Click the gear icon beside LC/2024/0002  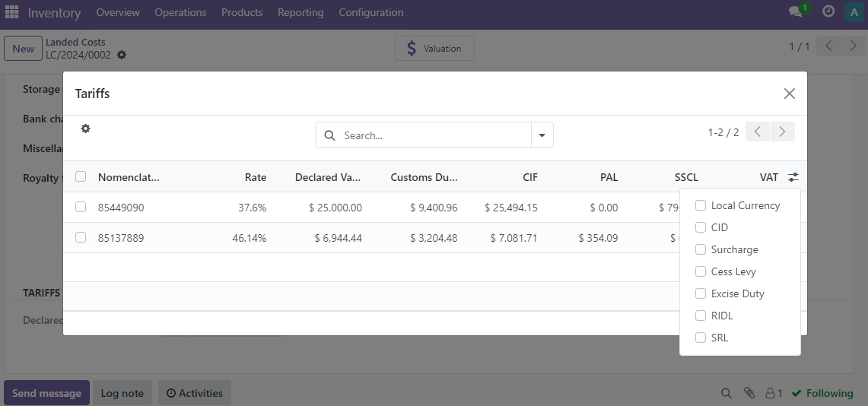pyautogui.click(x=122, y=55)
